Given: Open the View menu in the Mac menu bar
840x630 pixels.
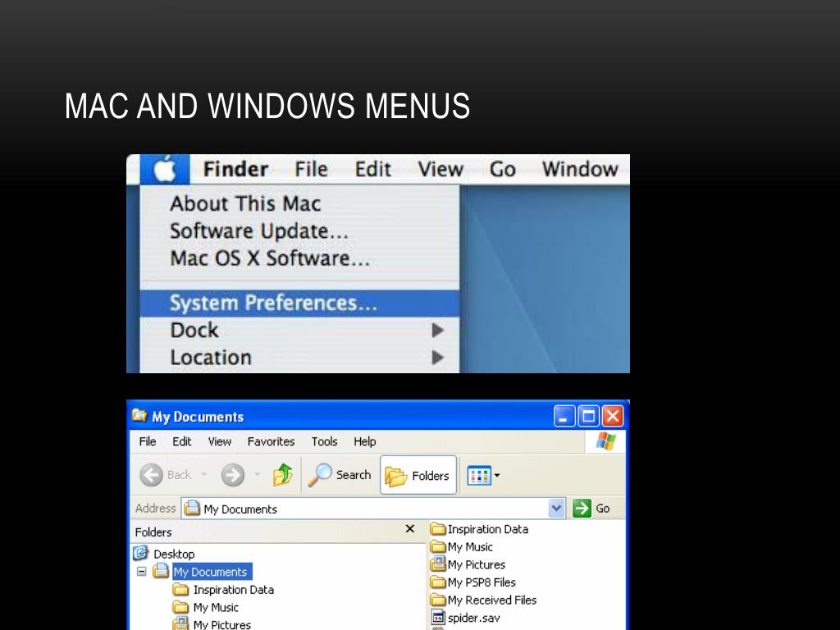Looking at the screenshot, I should 441,169.
